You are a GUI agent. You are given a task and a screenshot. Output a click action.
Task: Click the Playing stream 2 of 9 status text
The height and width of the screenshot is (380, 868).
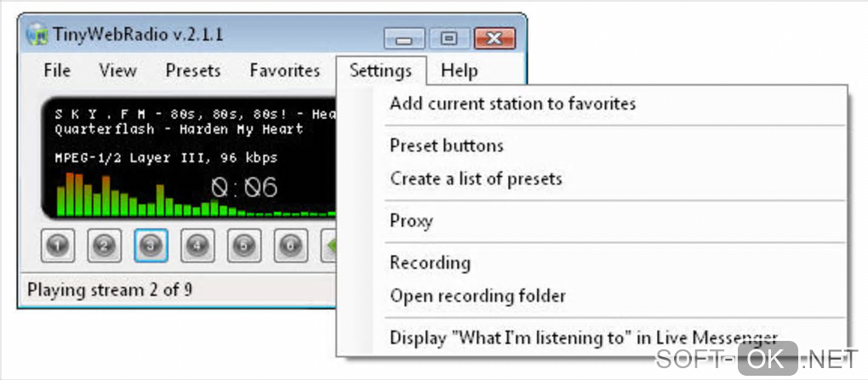(x=110, y=290)
